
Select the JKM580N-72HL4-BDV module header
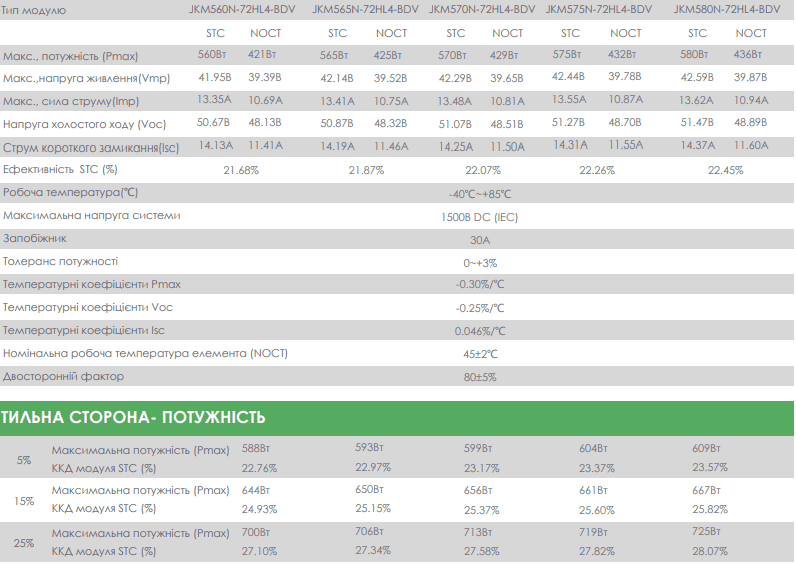tap(727, 9)
